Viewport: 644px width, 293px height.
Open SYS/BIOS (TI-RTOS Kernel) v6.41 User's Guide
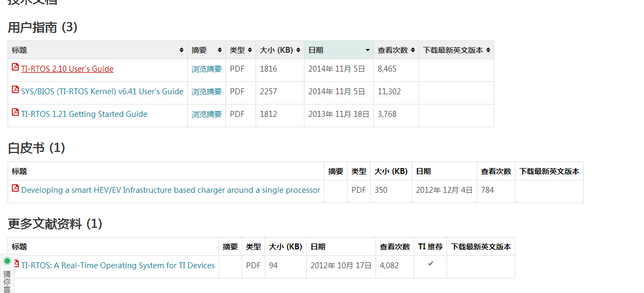pos(102,92)
